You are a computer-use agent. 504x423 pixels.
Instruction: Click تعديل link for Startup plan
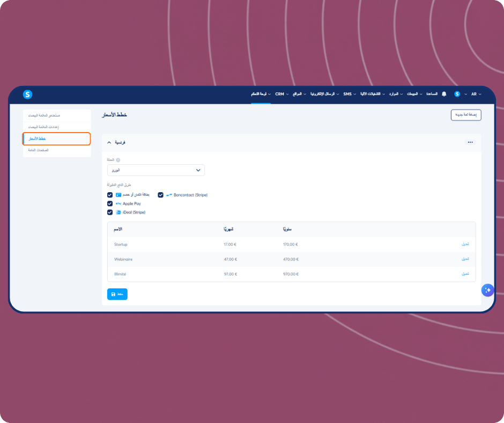(x=465, y=244)
